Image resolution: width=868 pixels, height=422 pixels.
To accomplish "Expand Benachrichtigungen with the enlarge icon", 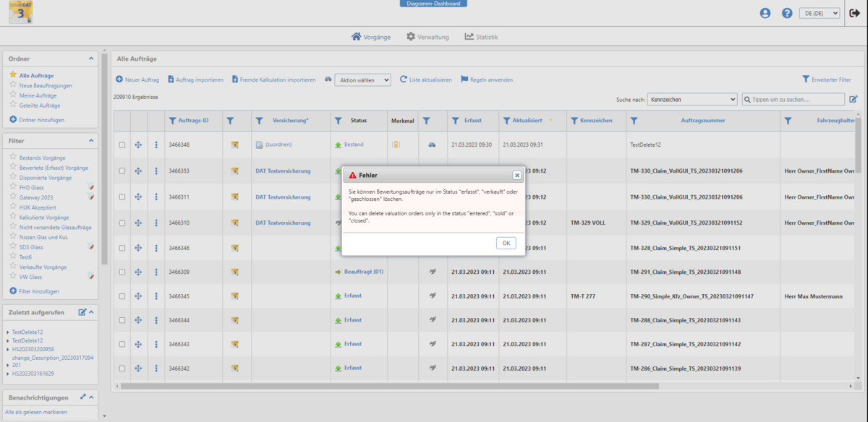I will click(x=82, y=397).
